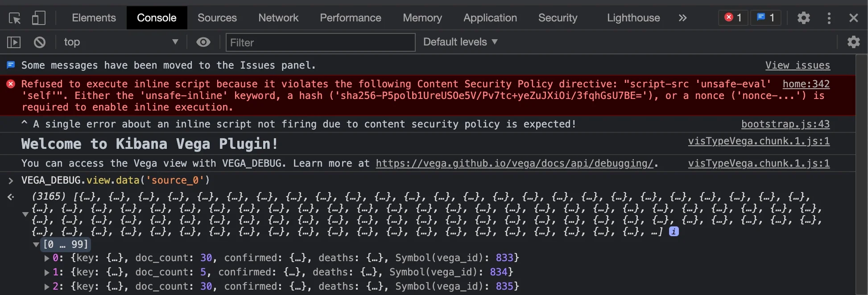Toggle the console sidebar panel
Viewport: 868px width, 295px height.
tap(14, 42)
